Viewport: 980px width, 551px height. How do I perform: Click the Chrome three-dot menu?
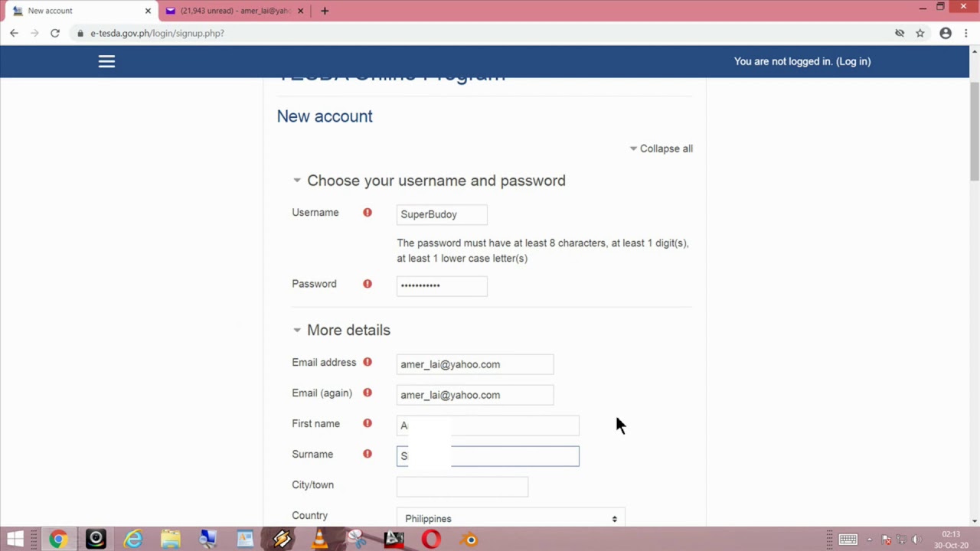966,33
